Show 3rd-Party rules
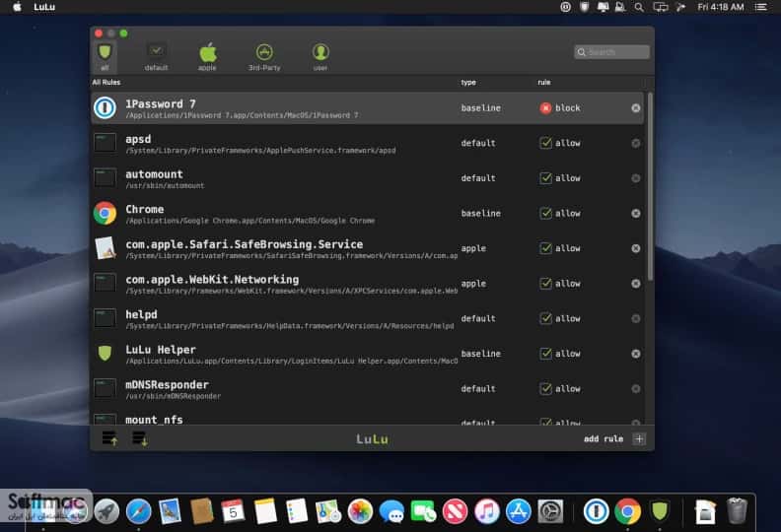This screenshot has height=532, width=781. (x=264, y=56)
